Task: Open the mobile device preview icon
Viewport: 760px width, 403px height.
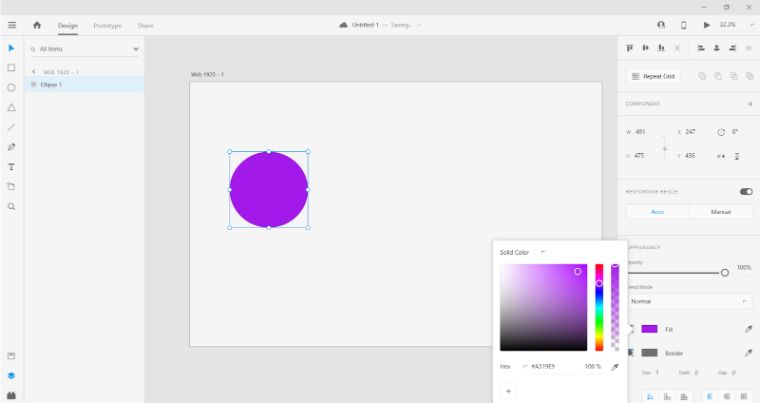Action: pos(684,25)
